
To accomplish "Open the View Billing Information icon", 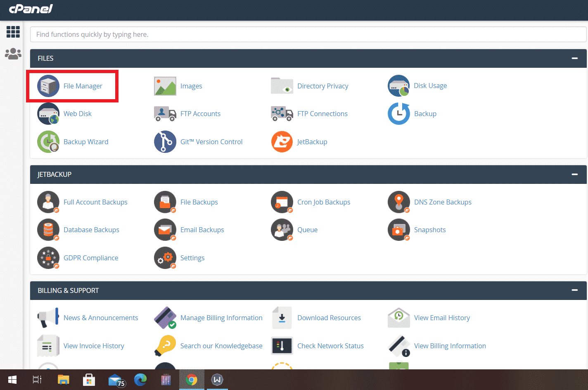I will pyautogui.click(x=399, y=346).
